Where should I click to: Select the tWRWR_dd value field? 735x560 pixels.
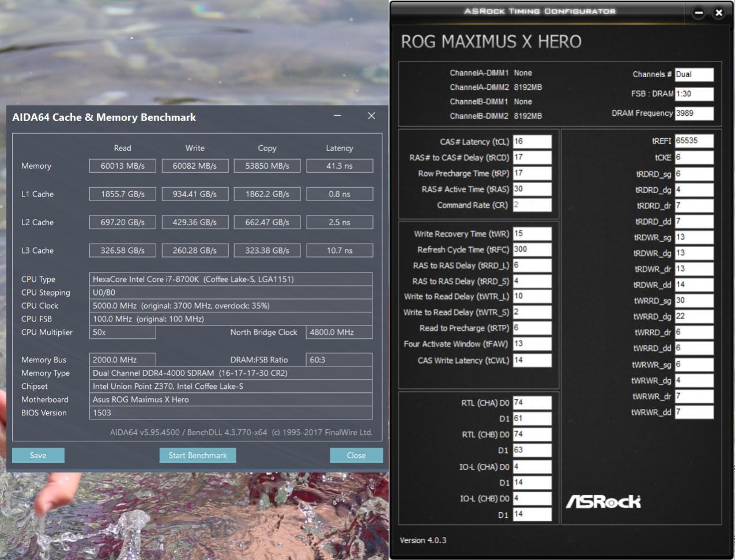694,412
